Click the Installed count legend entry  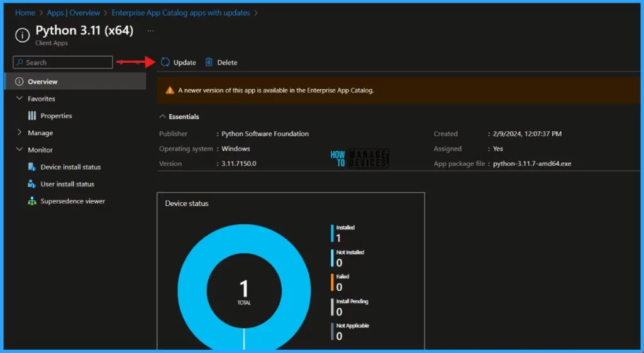[343, 233]
